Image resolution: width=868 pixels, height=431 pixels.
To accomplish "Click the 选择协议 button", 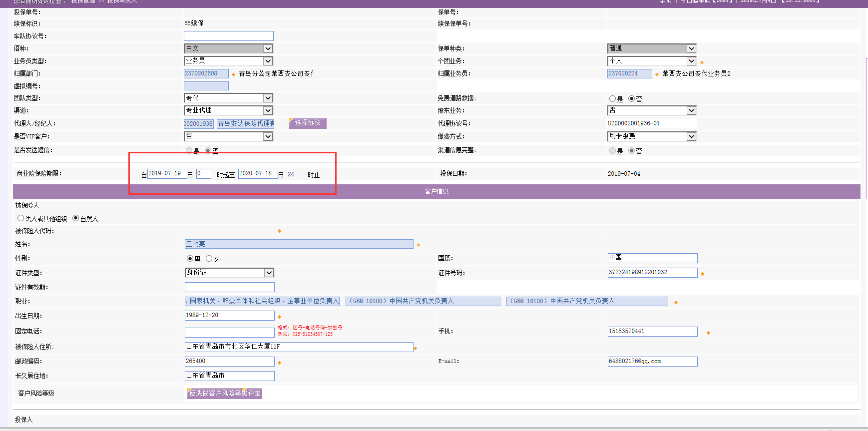I will tap(308, 123).
